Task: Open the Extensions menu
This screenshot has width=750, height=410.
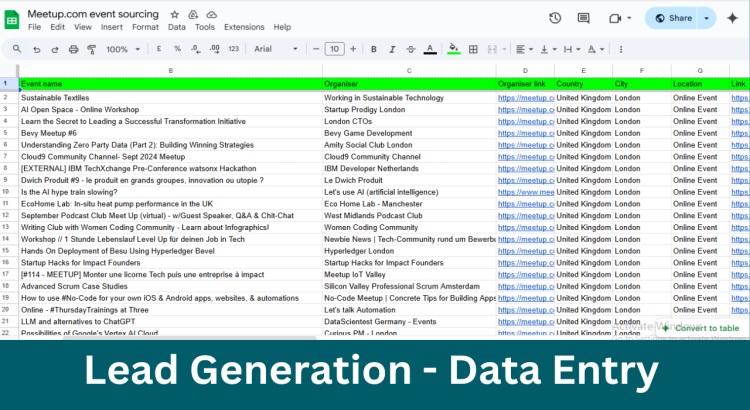Action: pos(244,27)
